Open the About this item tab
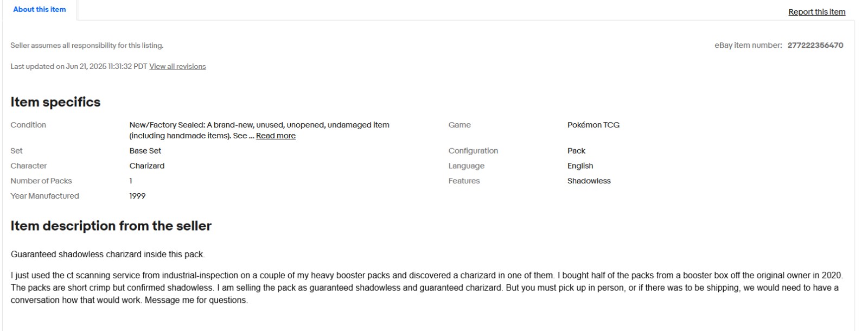Screen dimensions: 868x331 point(40,10)
